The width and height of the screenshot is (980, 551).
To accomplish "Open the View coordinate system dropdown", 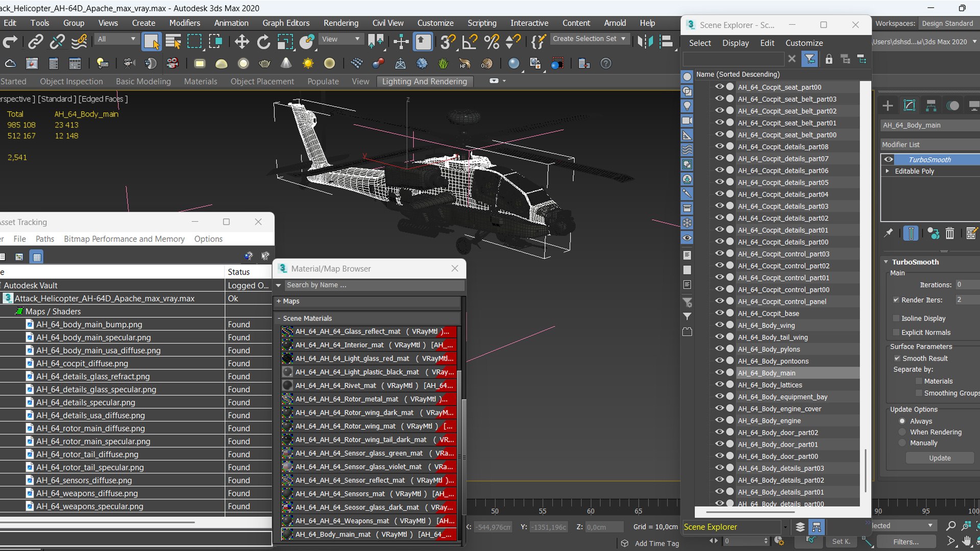I will pyautogui.click(x=340, y=39).
